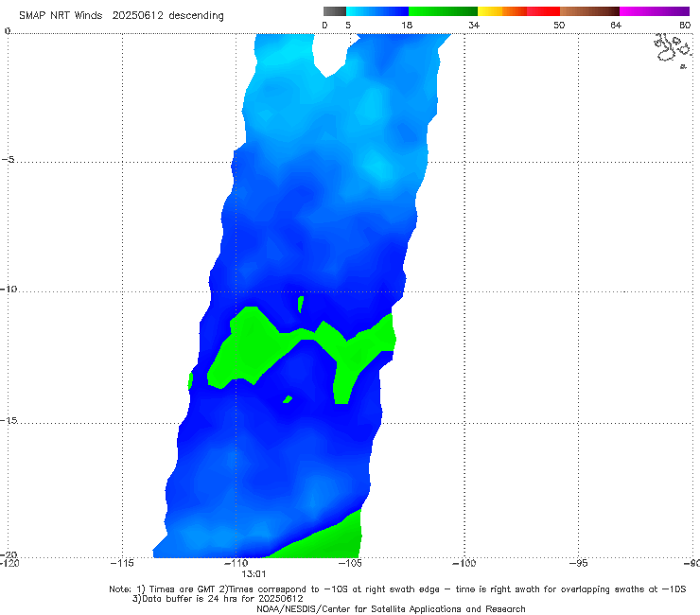Viewport: 700px width, 615px height.
Task: Click the longitude label '-115'
Action: pos(122,563)
